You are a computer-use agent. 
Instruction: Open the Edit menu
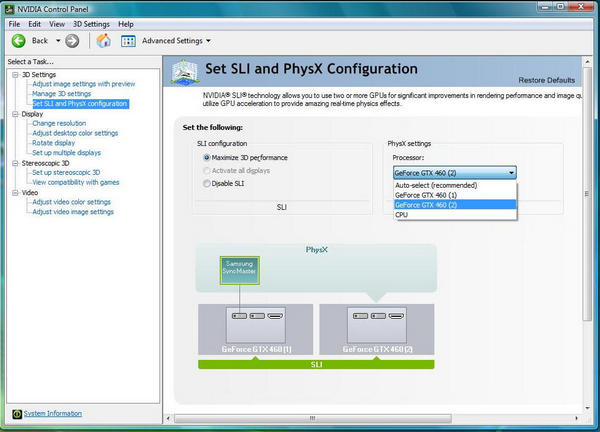(34, 24)
